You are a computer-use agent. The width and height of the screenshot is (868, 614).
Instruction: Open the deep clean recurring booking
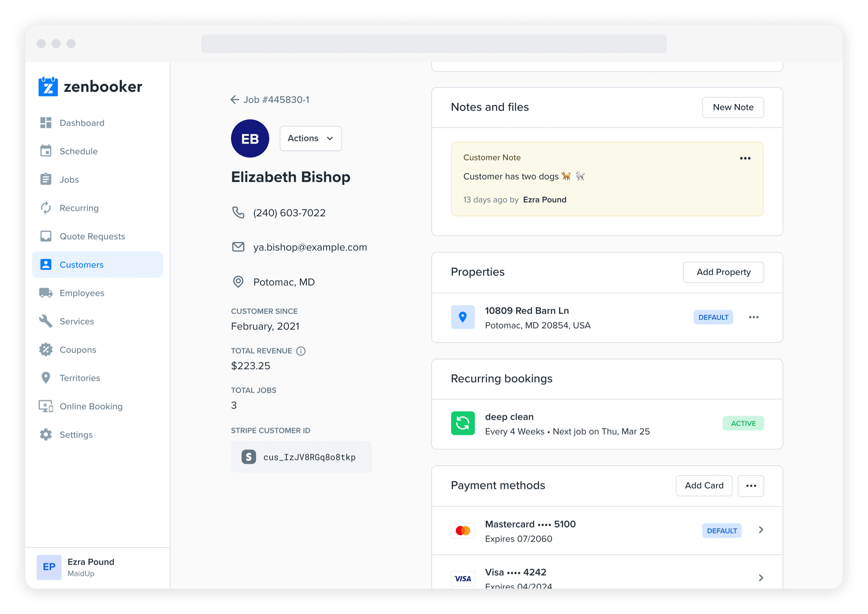coord(607,424)
